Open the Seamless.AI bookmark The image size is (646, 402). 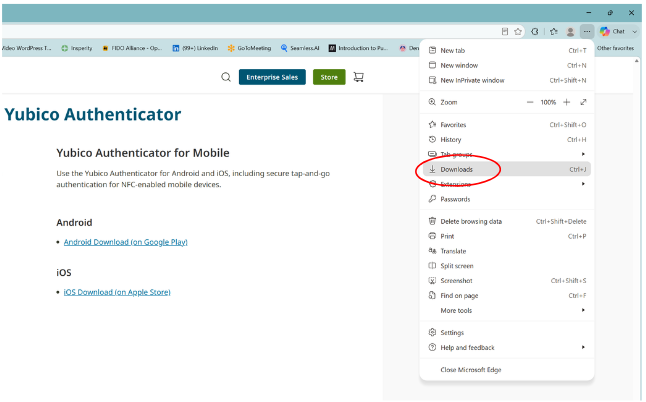(300, 48)
